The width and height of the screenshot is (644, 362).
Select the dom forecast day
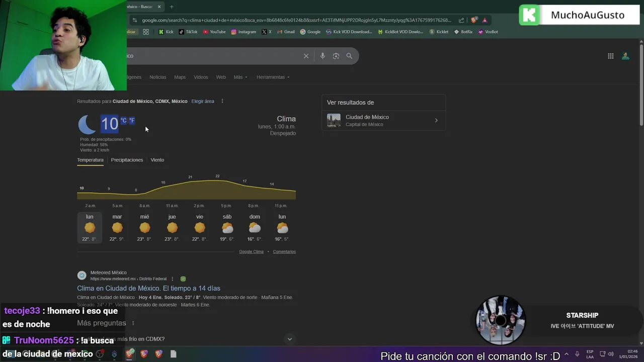(255, 228)
